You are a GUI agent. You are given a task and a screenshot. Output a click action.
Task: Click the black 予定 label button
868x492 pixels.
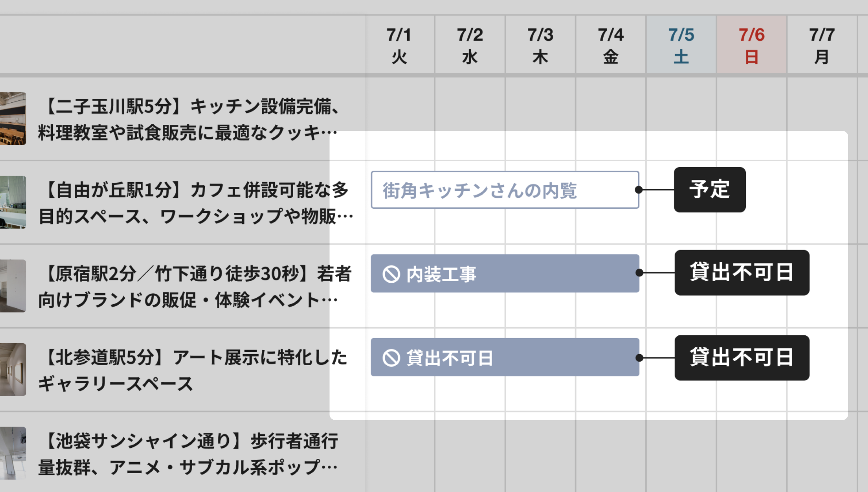pos(709,189)
